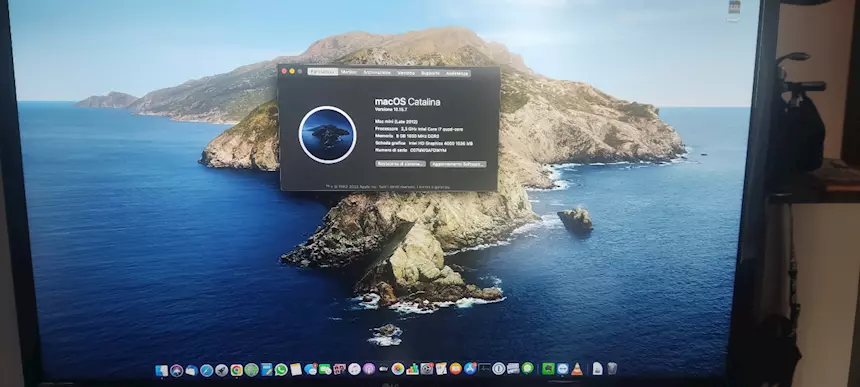This screenshot has height=387, width=860.
Task: Close the About This Mac window
Action: click(x=284, y=71)
